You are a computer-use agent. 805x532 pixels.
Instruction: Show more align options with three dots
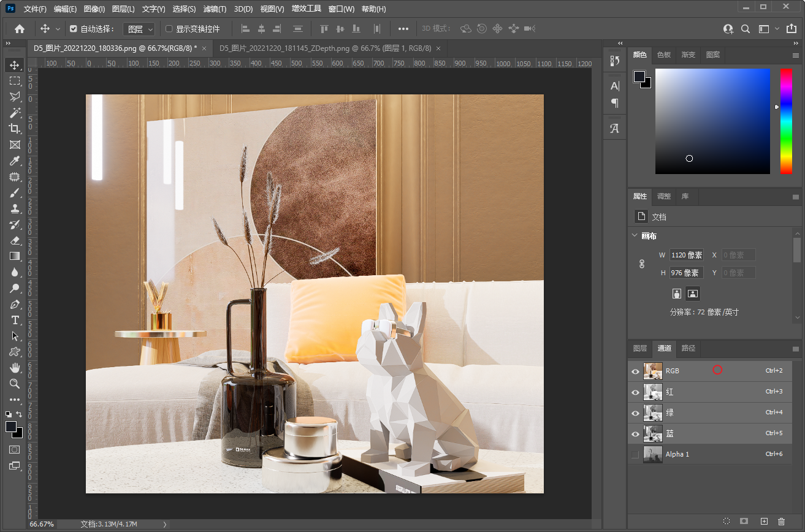coord(403,29)
